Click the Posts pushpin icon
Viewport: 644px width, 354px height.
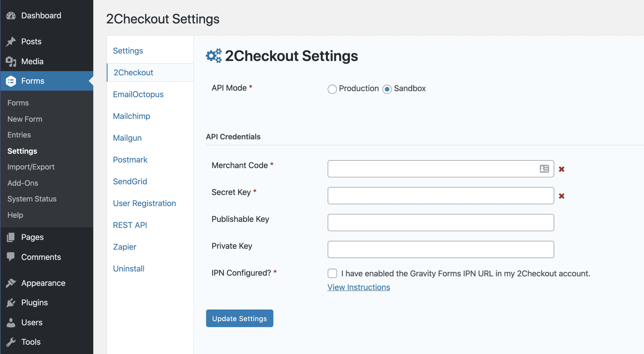coord(11,41)
